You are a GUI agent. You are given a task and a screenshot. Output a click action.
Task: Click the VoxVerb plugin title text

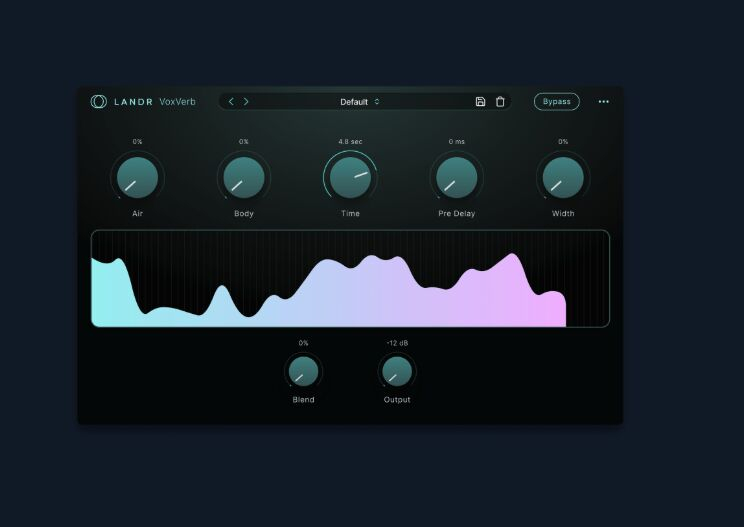tap(177, 101)
